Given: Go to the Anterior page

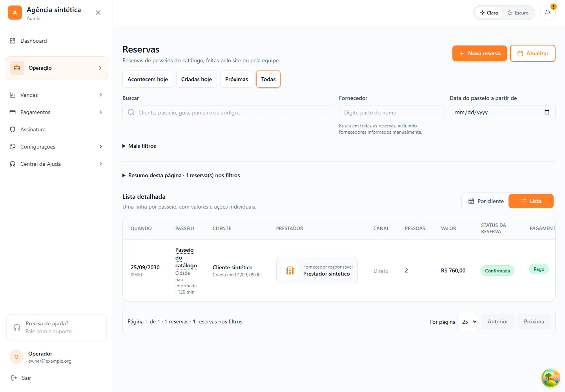Looking at the screenshot, I should (498, 321).
